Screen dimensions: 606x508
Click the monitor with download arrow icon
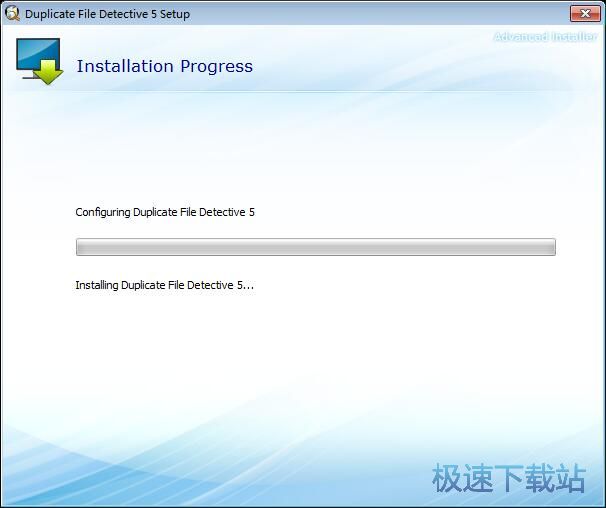tap(39, 61)
